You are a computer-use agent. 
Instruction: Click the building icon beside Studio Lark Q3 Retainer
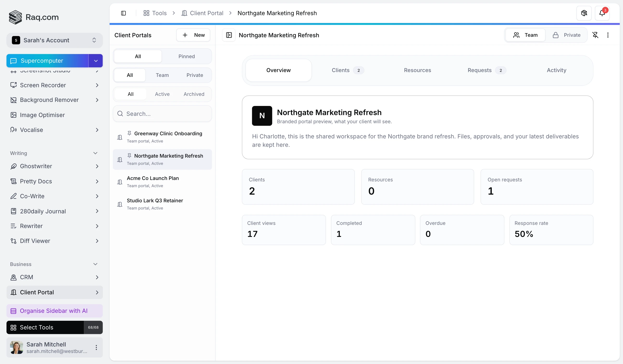click(120, 204)
